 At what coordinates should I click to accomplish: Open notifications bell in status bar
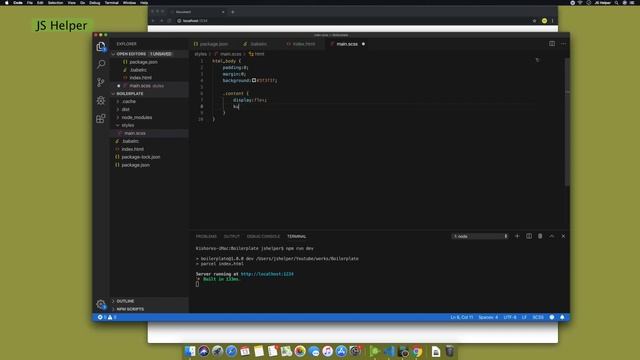pyautogui.click(x=562, y=317)
